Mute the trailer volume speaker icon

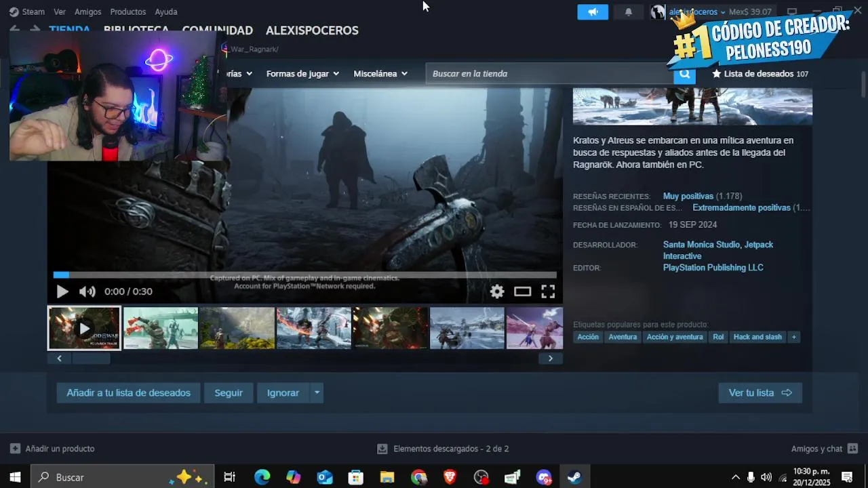[x=87, y=291]
